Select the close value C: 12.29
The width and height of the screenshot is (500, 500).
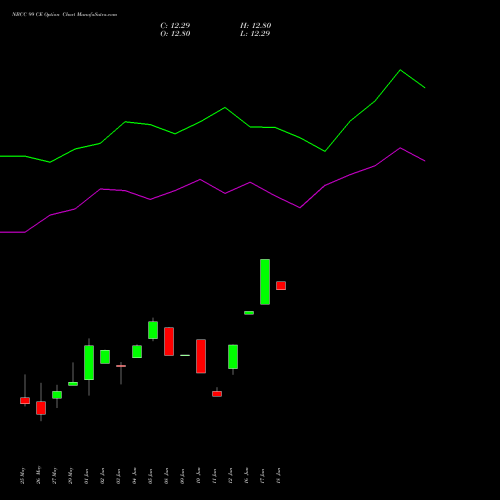pyautogui.click(x=175, y=26)
